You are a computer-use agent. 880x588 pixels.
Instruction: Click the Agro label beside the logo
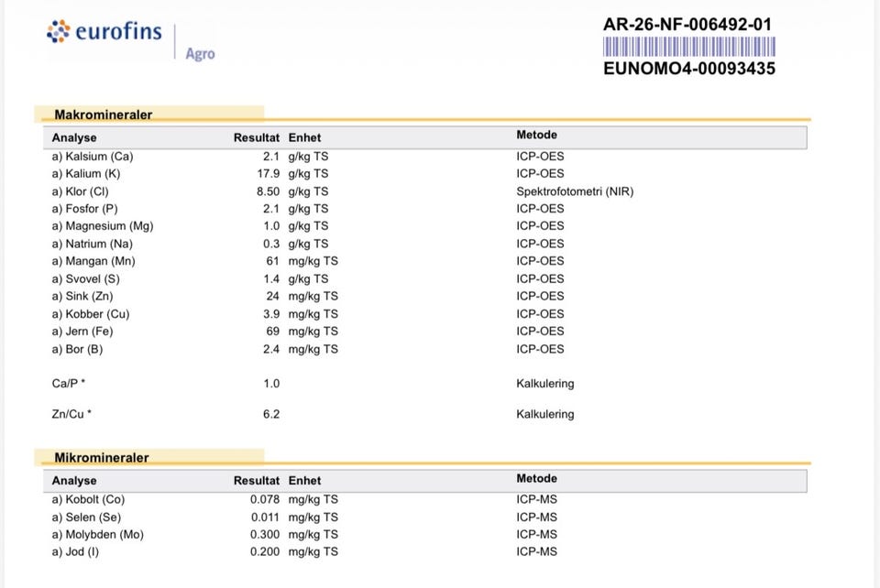pos(201,54)
